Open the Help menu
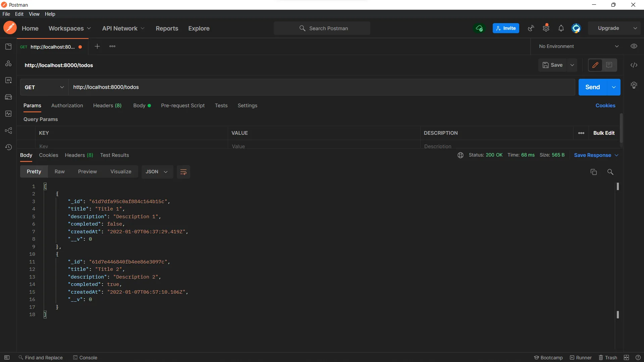Image resolution: width=644 pixels, height=362 pixels. click(x=50, y=14)
